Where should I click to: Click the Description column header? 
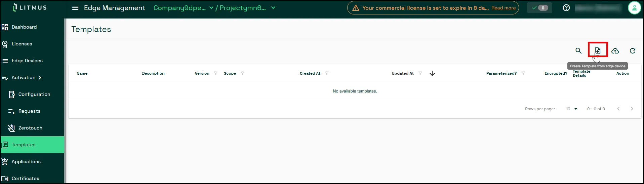point(153,73)
